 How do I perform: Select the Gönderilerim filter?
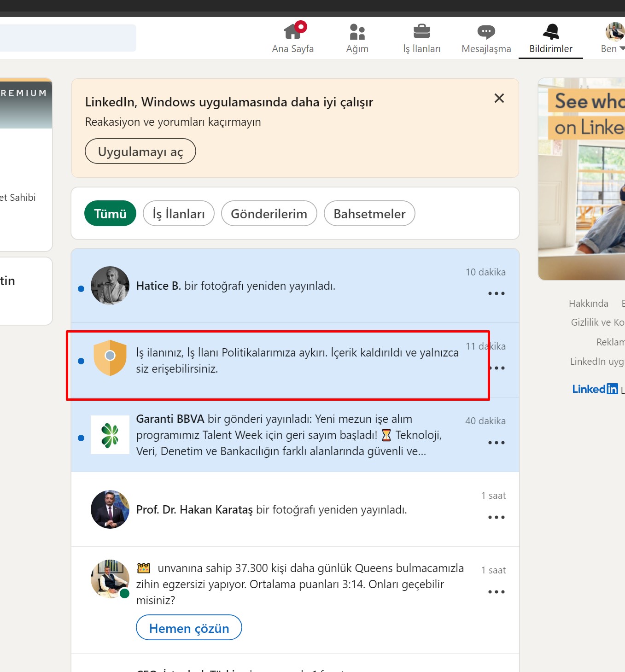269,213
